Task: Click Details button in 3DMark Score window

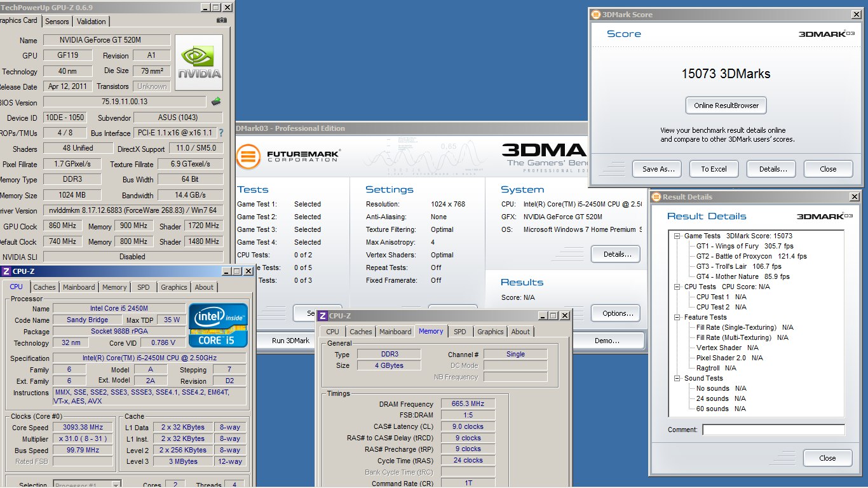Action: coord(771,169)
